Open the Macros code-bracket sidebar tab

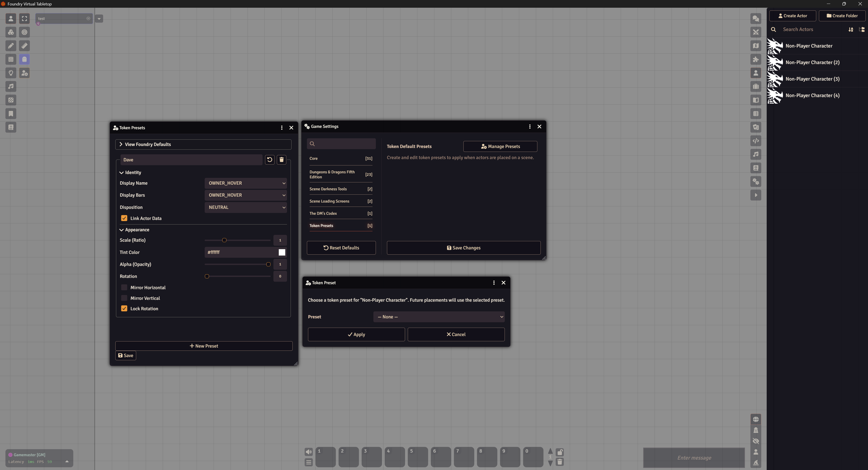(756, 141)
